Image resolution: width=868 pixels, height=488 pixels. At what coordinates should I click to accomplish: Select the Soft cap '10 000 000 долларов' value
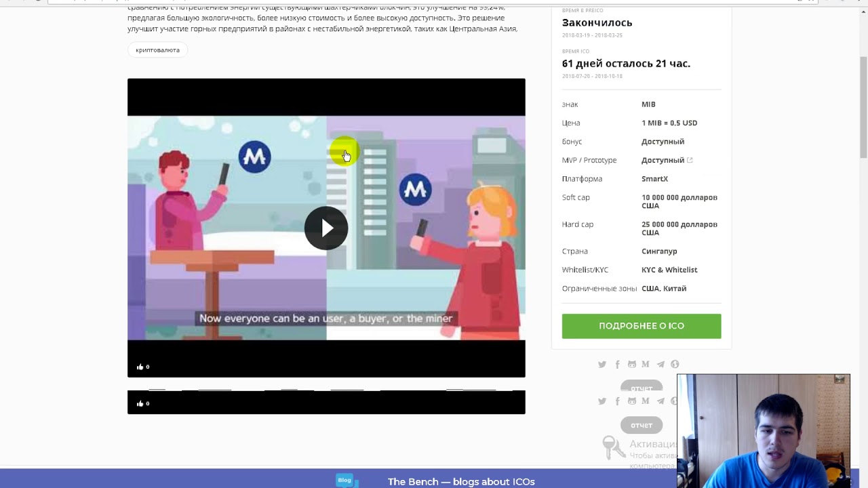pos(679,201)
